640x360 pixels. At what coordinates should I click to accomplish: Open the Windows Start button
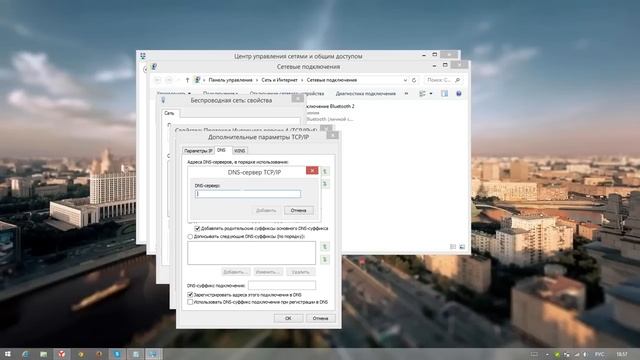pyautogui.click(x=7, y=354)
